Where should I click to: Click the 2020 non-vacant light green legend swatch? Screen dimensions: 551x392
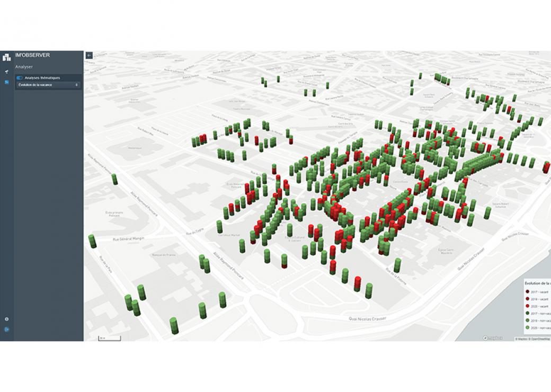(528, 328)
